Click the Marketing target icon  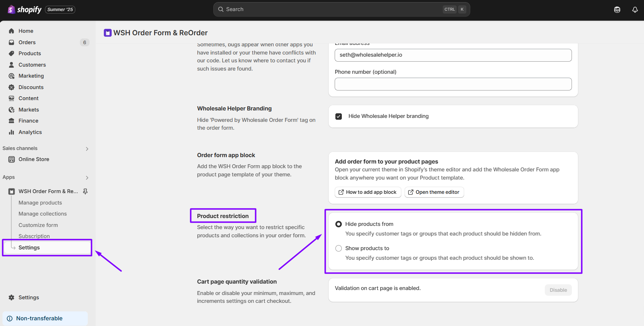pos(11,76)
